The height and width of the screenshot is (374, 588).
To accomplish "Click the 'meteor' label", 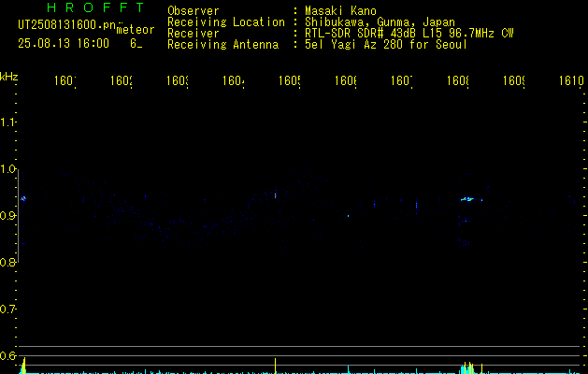I will point(136,30).
